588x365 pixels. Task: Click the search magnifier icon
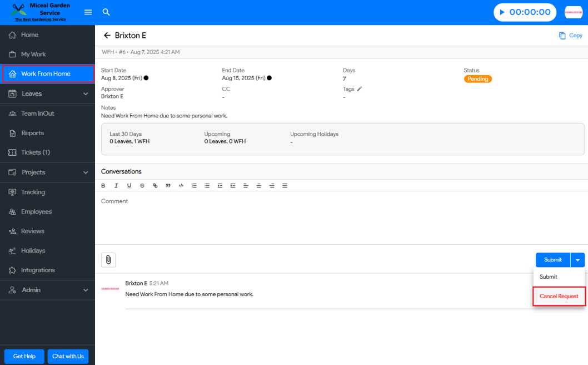coord(106,12)
